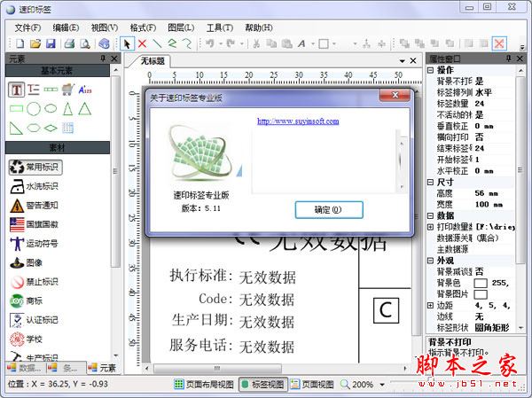Viewport: 532px width, 398px height.
Task: Open 警告通知 warning signs category
Action: (35, 206)
